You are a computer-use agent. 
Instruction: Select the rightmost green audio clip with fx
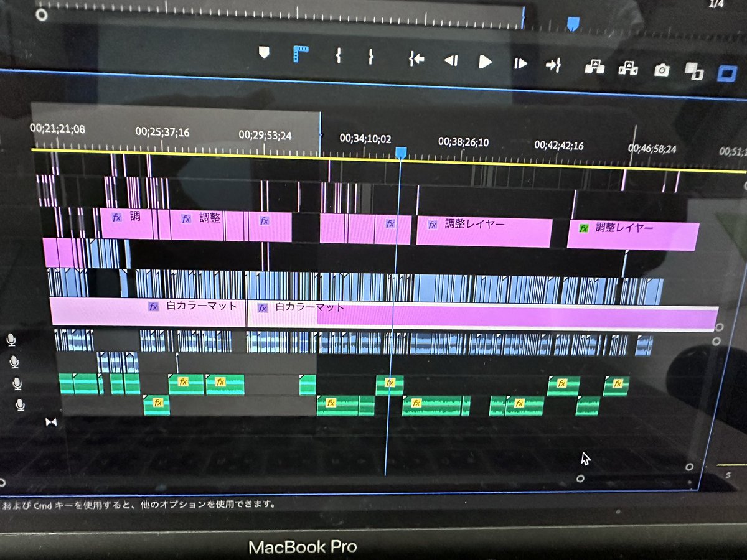[616, 386]
